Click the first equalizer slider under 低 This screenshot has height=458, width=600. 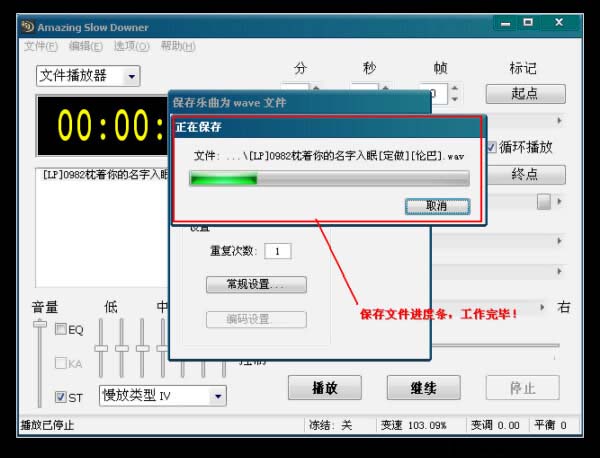tap(101, 348)
